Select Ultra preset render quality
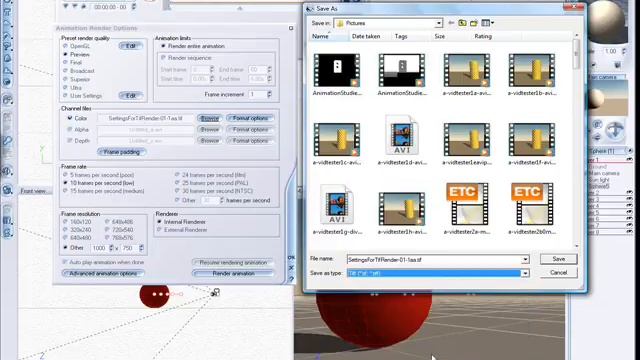This screenshot has width=640, height=360. coord(72,87)
